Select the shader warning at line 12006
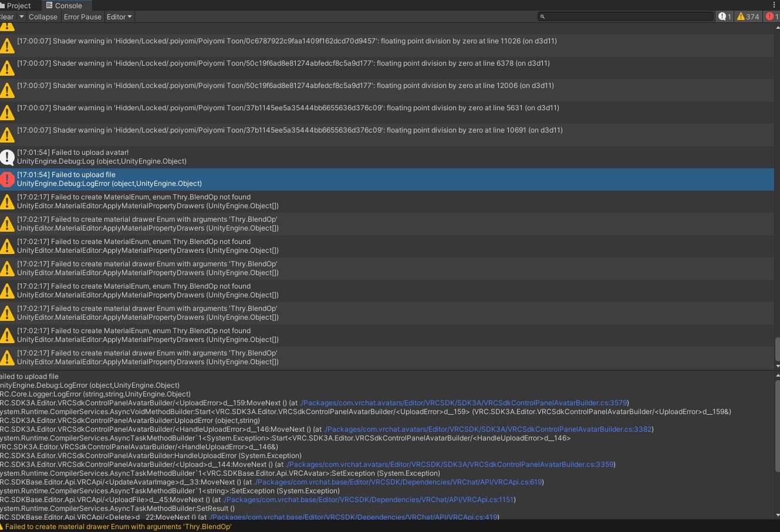 click(x=387, y=90)
